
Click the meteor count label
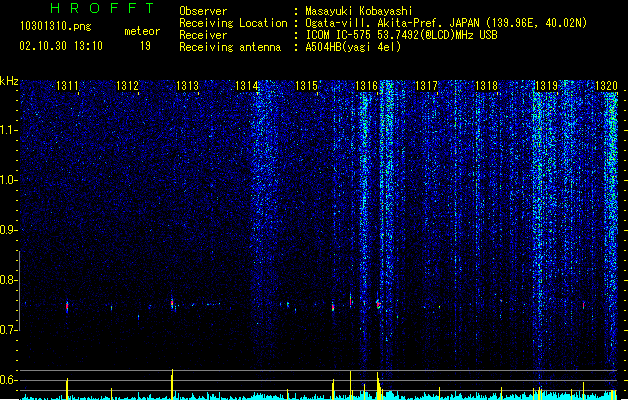tap(142, 31)
